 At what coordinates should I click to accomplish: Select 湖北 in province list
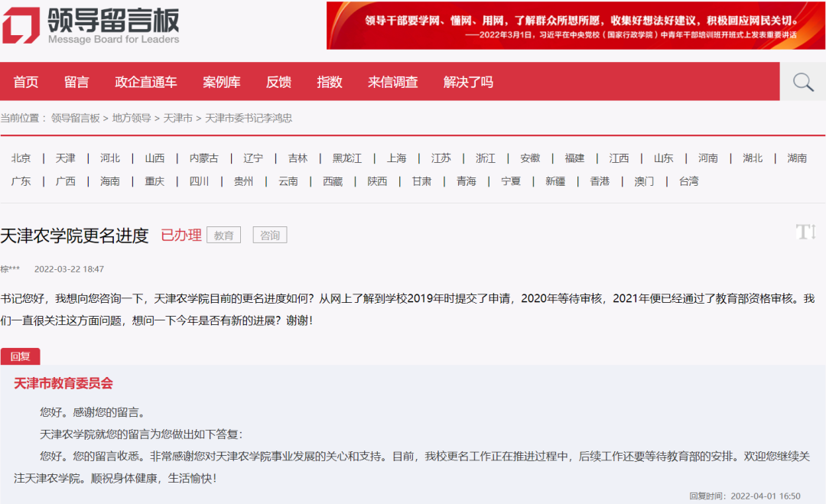[753, 158]
